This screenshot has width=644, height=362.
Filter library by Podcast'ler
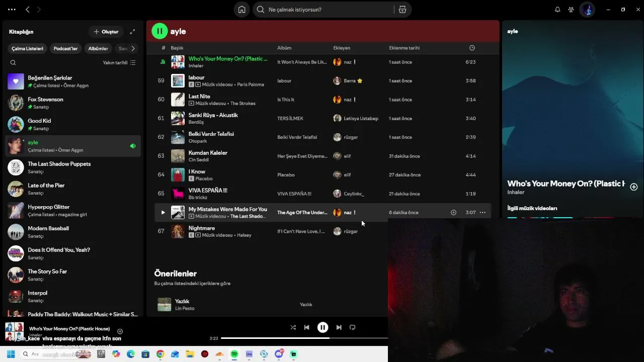click(65, 49)
